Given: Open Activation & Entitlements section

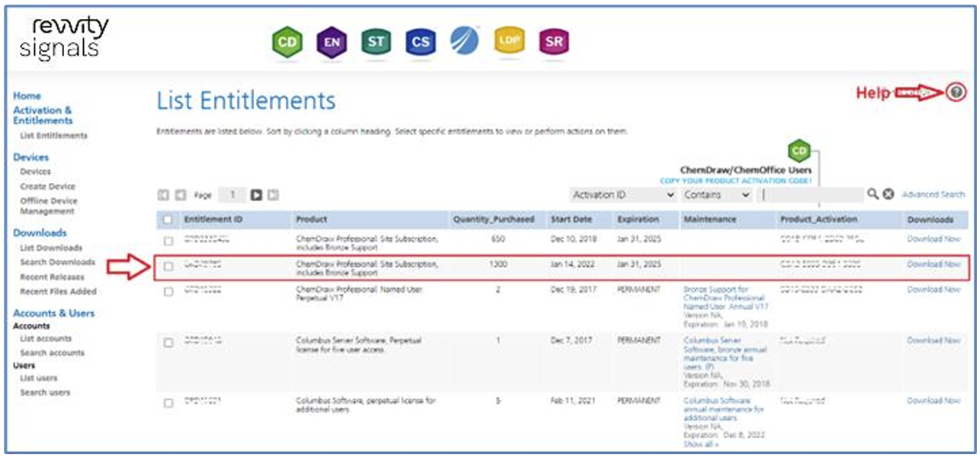Looking at the screenshot, I should [x=43, y=115].
